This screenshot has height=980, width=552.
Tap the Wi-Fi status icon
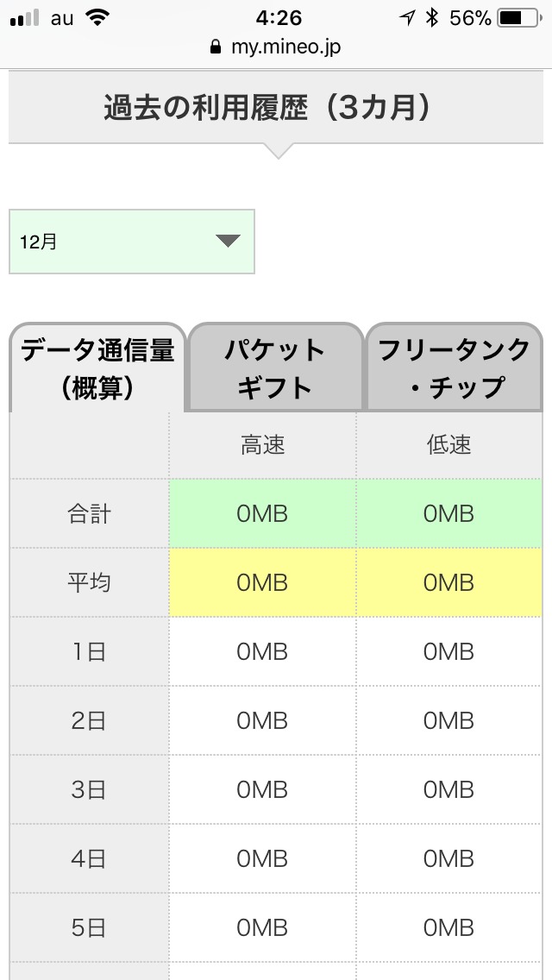pyautogui.click(x=98, y=18)
